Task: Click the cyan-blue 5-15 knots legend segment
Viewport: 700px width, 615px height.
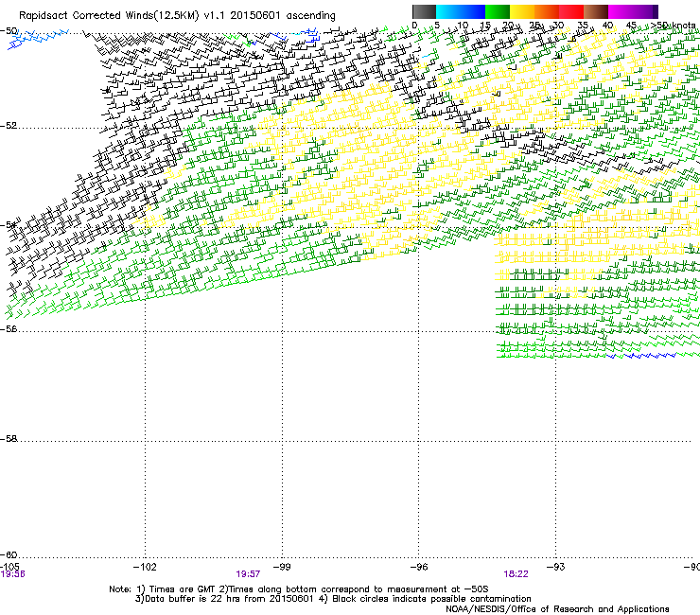Action: click(x=461, y=11)
